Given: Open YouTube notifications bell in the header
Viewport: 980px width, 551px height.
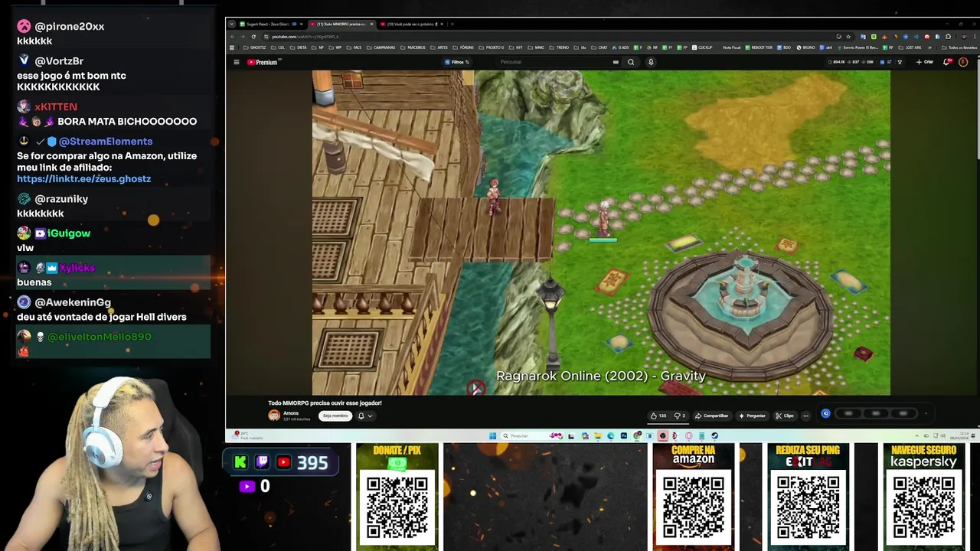Looking at the screenshot, I should 946,62.
